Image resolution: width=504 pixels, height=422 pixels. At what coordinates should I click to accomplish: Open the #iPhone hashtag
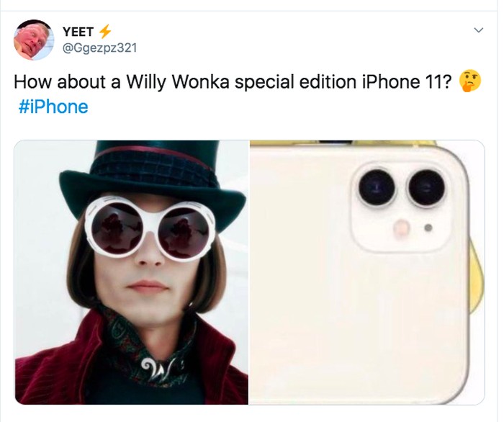pos(53,107)
